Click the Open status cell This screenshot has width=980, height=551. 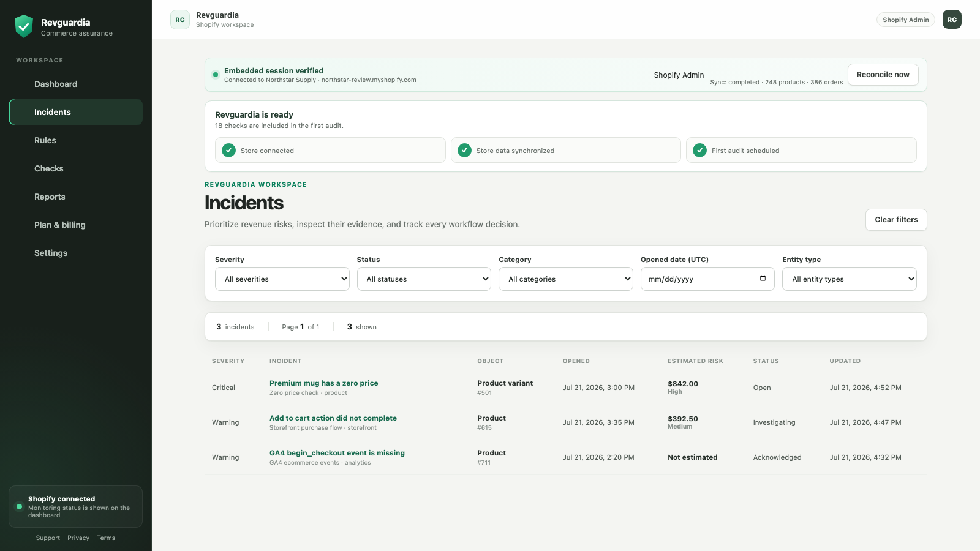[x=762, y=388]
